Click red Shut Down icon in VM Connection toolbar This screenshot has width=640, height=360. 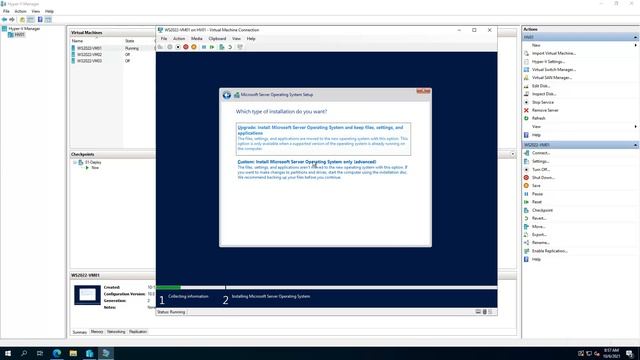coord(186,47)
